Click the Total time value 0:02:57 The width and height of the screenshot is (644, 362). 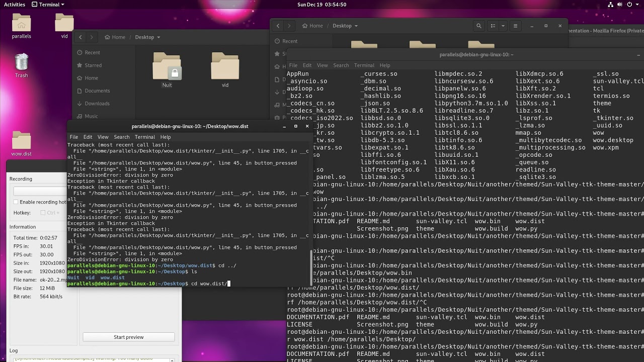49,238
